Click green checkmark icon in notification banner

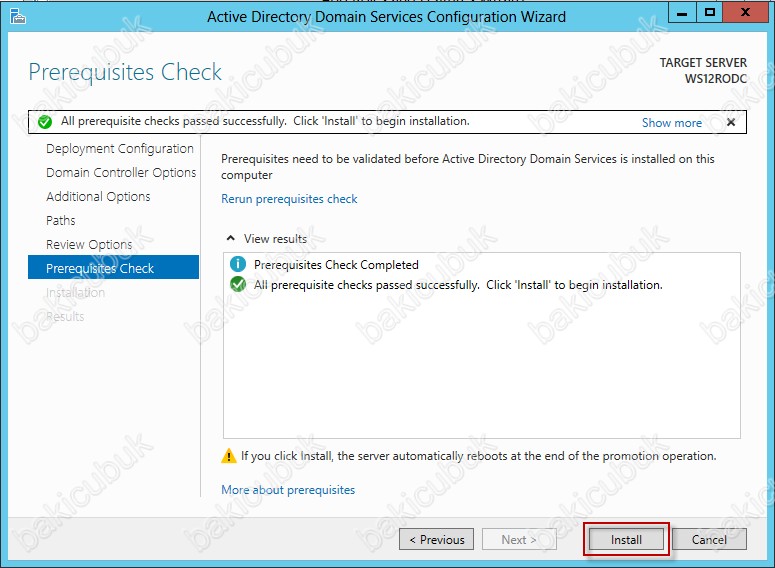tap(45, 122)
